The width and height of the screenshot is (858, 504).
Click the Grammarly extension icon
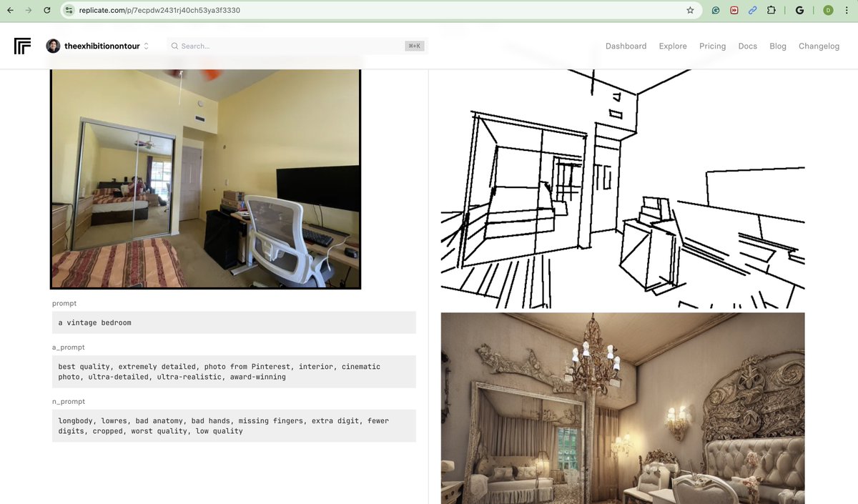pyautogui.click(x=715, y=10)
